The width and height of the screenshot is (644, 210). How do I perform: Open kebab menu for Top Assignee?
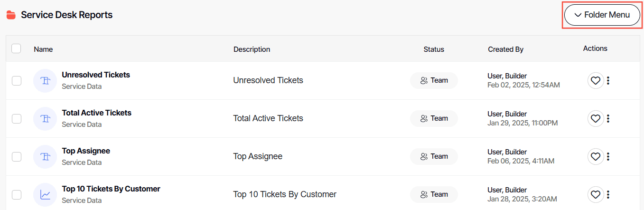click(x=608, y=156)
